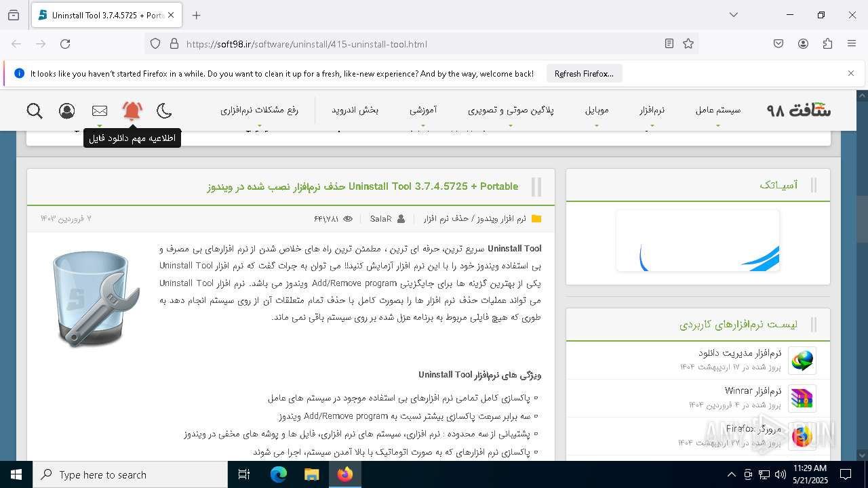Bookmark this page with the star icon

tap(688, 43)
